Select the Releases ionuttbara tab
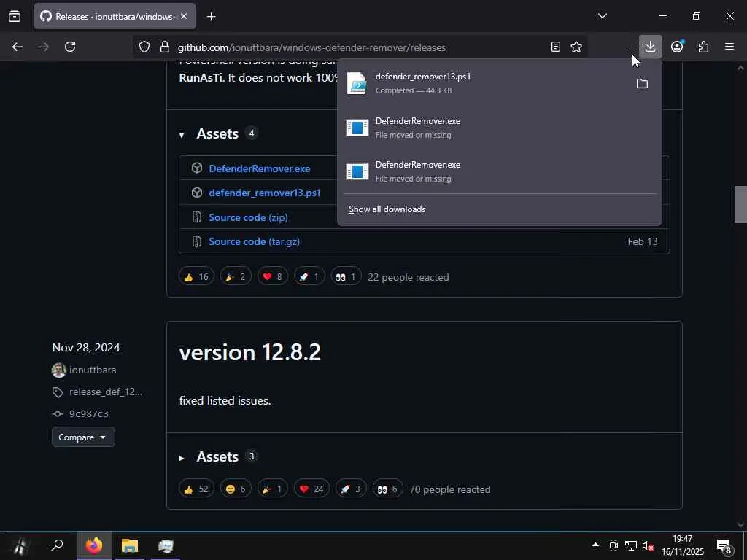 pos(115,16)
